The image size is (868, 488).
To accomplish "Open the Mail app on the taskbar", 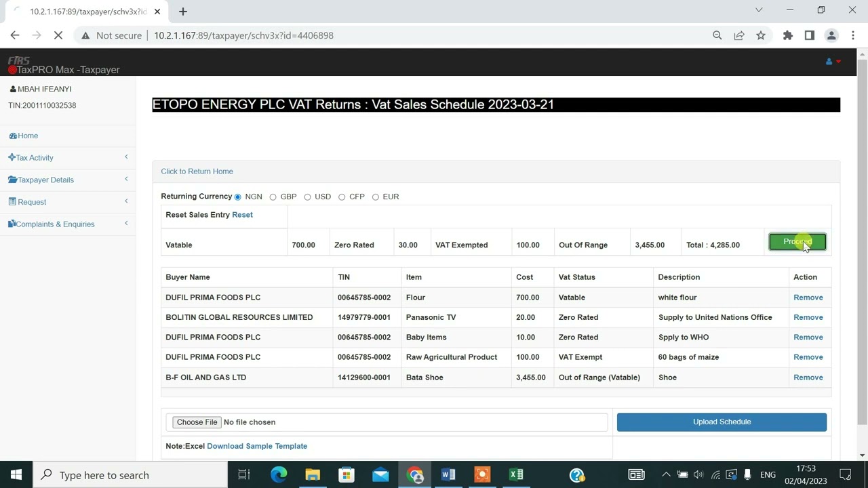I will click(380, 474).
